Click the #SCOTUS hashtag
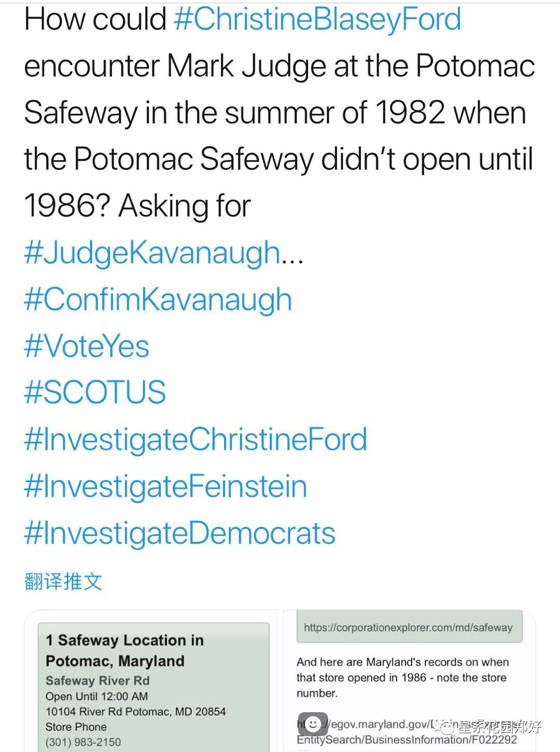Screen dimensions: 560x752 click(95, 392)
